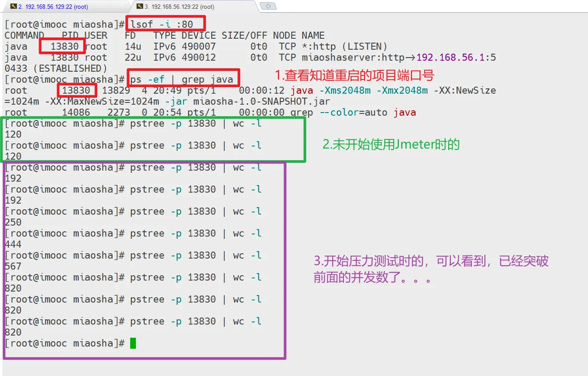Open a new session tab with plus button

click(x=268, y=6)
